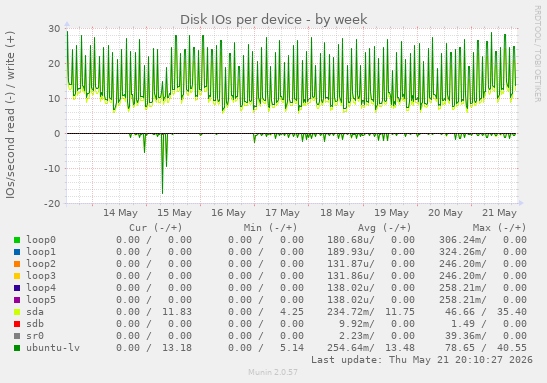Click ubuntu-lv max value '78.65 / 40.55'

486,348
